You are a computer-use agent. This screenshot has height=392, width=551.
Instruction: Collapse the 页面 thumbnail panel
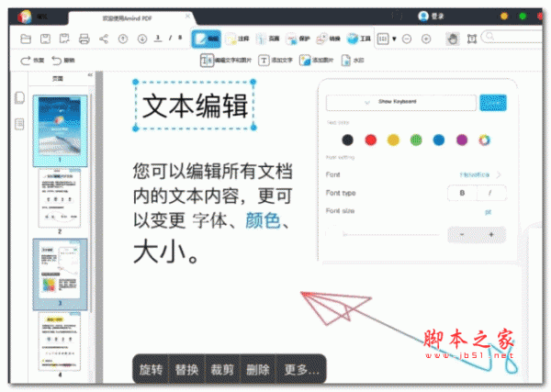coord(90,74)
